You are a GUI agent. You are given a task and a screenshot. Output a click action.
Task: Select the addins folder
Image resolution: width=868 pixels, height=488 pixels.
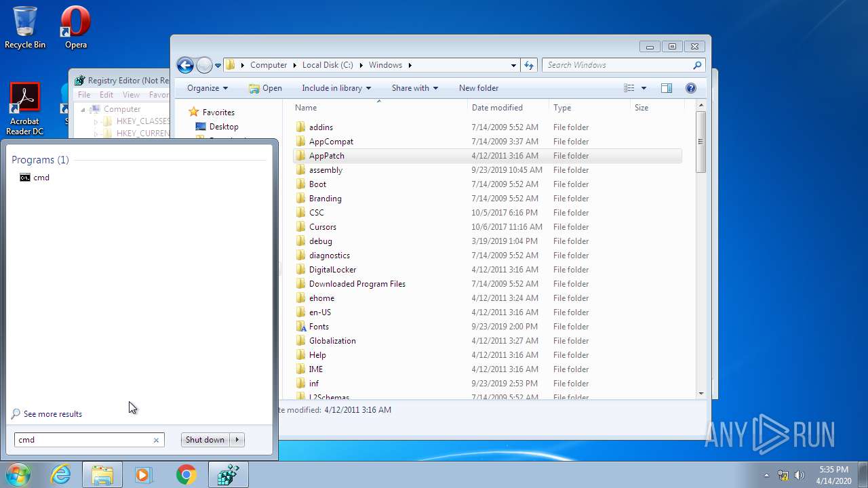coord(488,127)
